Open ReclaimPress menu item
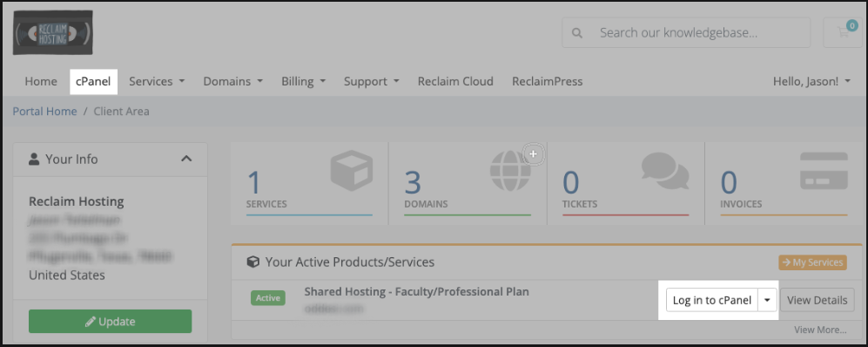This screenshot has height=347, width=868. click(547, 81)
